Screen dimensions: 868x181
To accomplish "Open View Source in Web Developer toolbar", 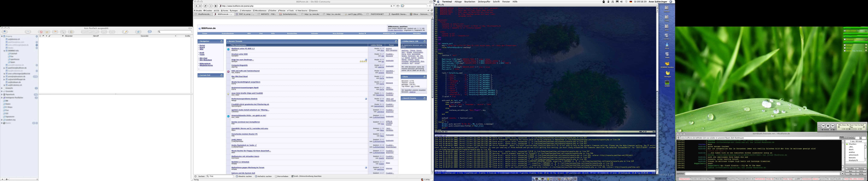I will (x=301, y=10).
